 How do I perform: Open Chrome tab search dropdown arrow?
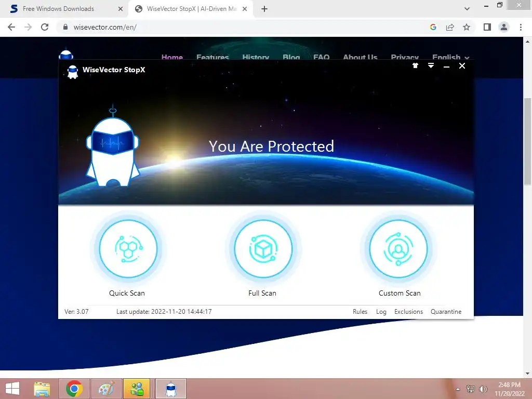[467, 9]
